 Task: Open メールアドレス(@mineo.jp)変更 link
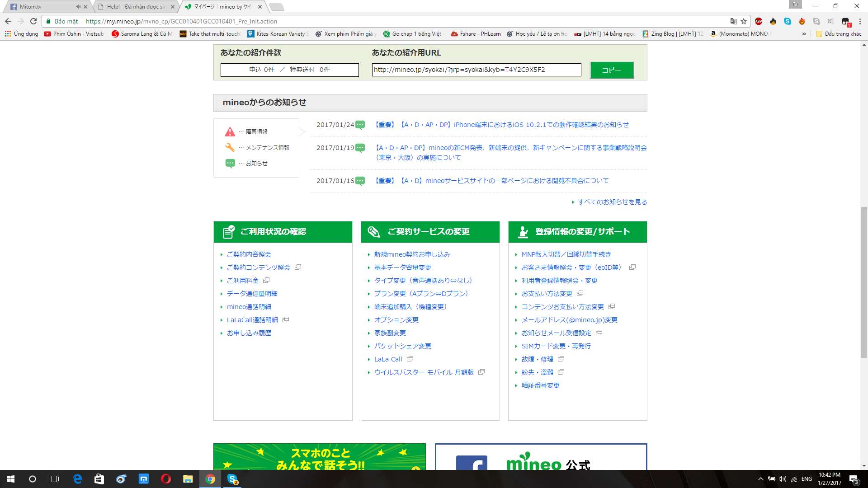click(x=570, y=320)
